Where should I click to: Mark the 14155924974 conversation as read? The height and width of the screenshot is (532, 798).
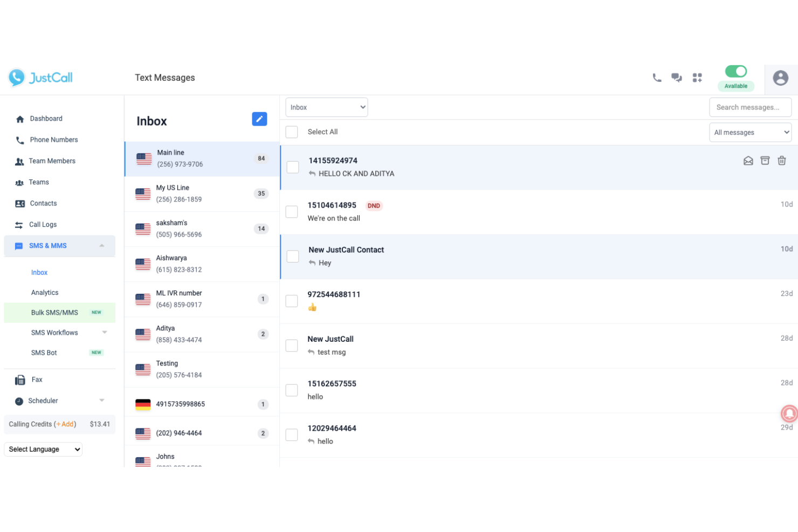pos(748,160)
